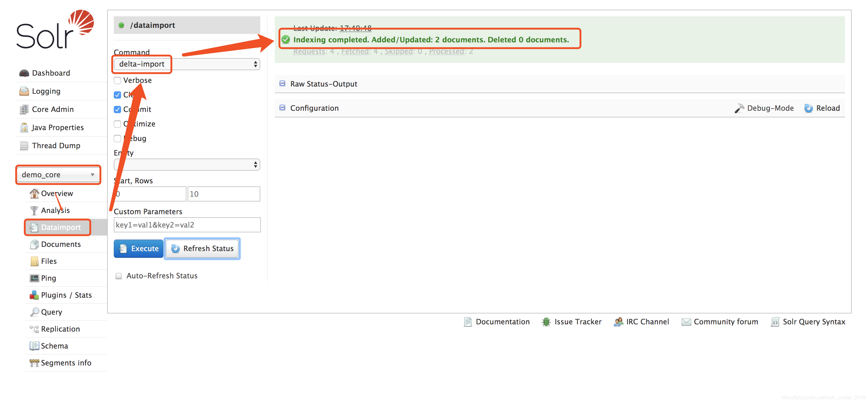
Task: Open the demo_core core selector
Action: (58, 175)
